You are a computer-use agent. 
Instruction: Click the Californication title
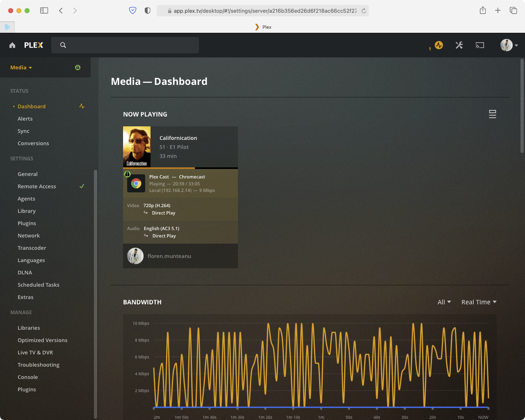pyautogui.click(x=178, y=138)
